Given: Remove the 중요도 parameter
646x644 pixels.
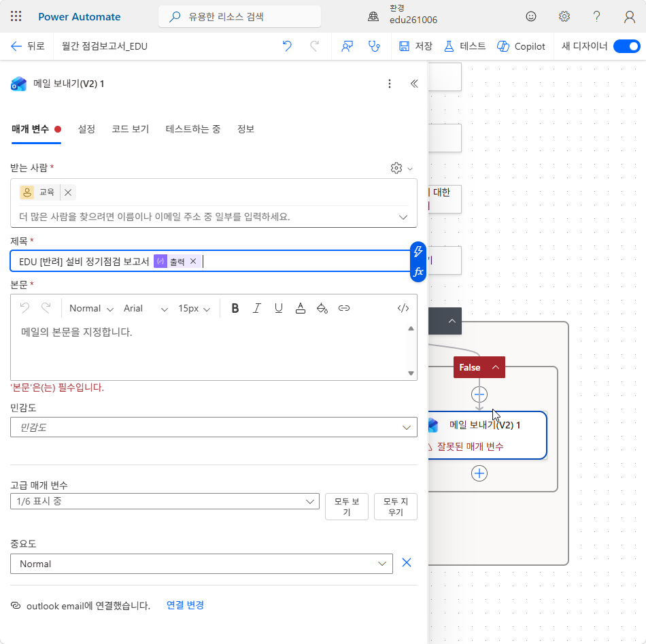Looking at the screenshot, I should coord(406,563).
